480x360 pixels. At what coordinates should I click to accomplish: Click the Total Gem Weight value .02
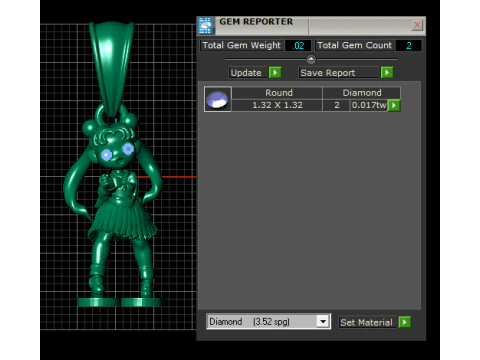298,46
